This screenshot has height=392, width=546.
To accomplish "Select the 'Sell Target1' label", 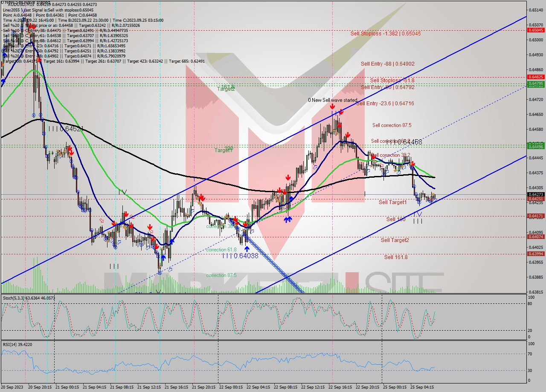I will 393,202.
